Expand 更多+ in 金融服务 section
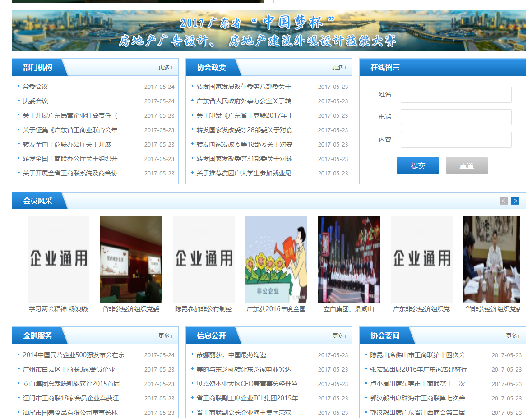Screen dimensions: 532x418 (x=166, y=336)
